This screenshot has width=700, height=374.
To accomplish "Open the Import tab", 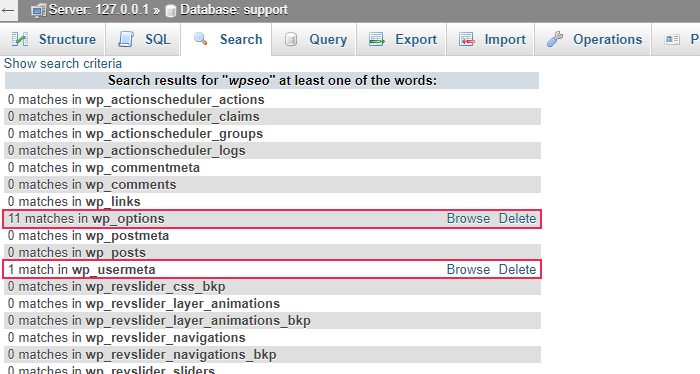I will click(491, 39).
